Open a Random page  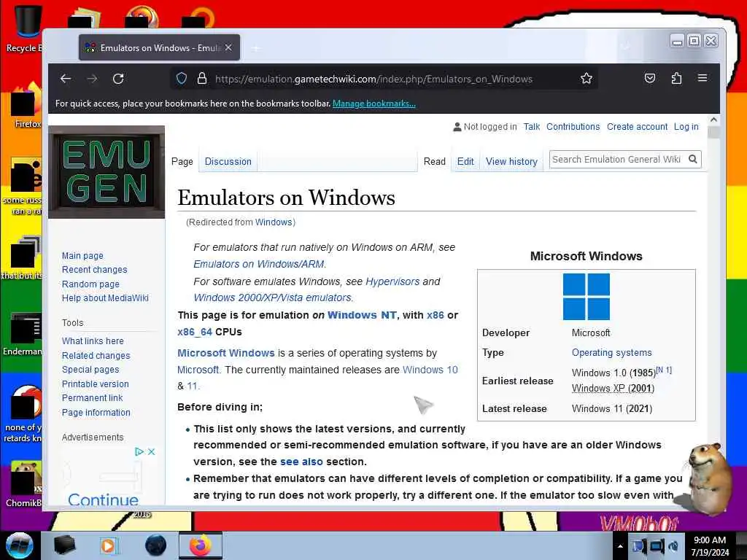[x=90, y=284]
